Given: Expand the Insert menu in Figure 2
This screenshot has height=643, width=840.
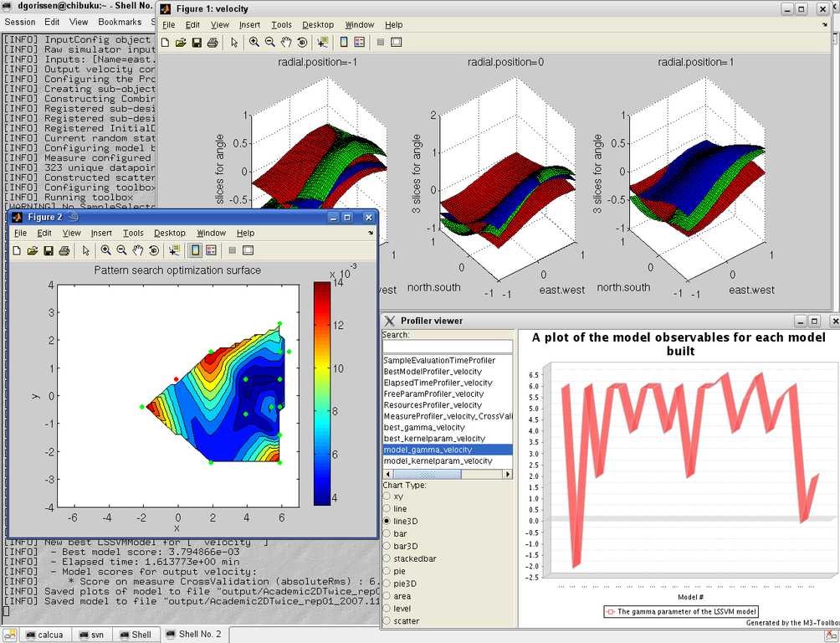Looking at the screenshot, I should click(101, 234).
